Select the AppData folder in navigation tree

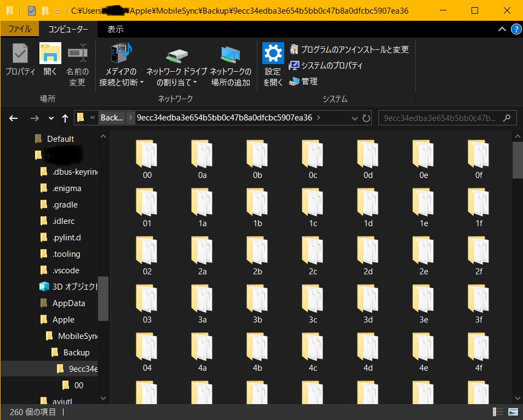(68, 303)
